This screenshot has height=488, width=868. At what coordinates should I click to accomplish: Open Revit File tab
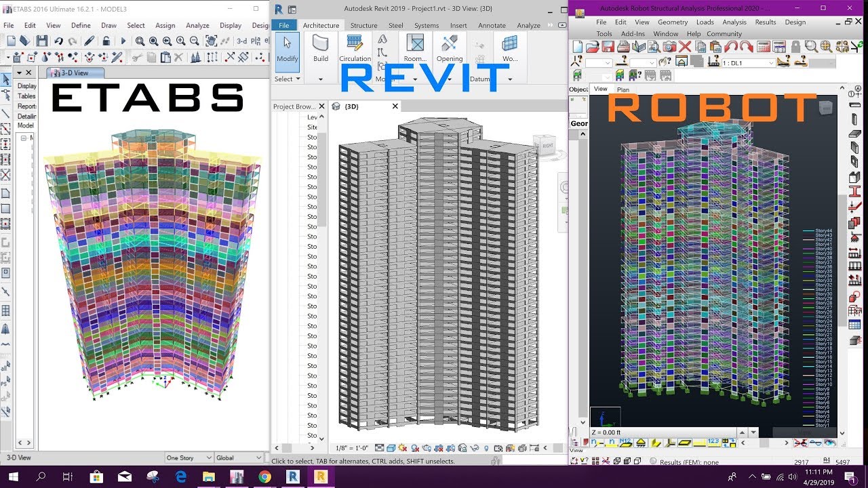283,26
